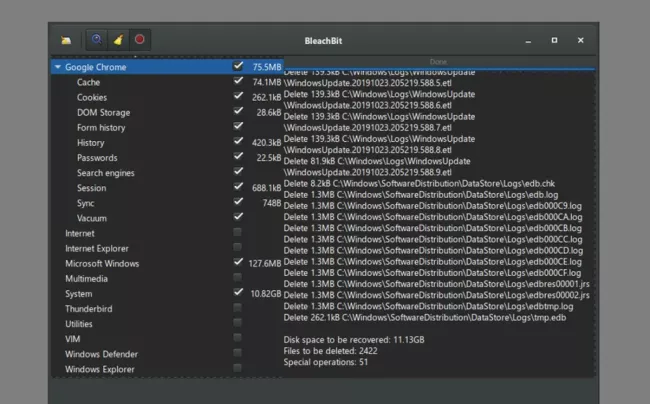The width and height of the screenshot is (650, 404).
Task: Click the log line ending edbtmp.log
Action: click(x=429, y=307)
